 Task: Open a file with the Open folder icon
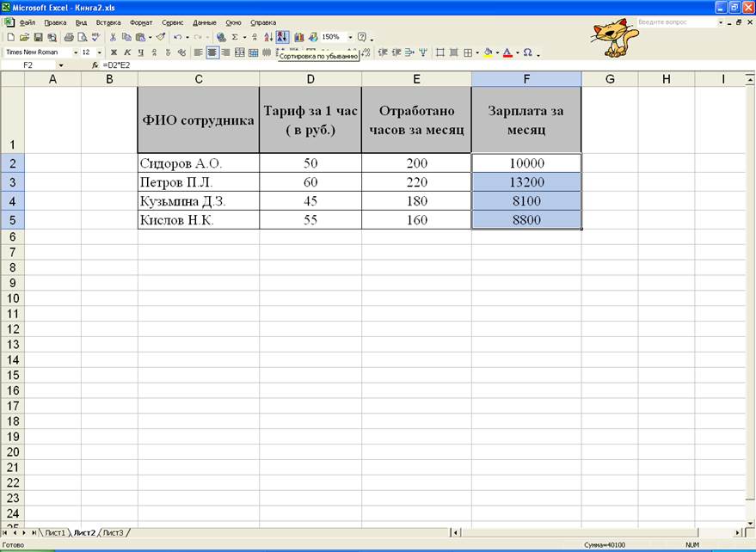pos(24,38)
